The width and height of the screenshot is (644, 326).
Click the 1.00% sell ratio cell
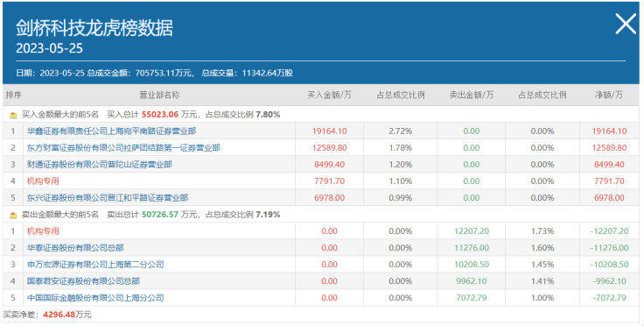point(542,298)
